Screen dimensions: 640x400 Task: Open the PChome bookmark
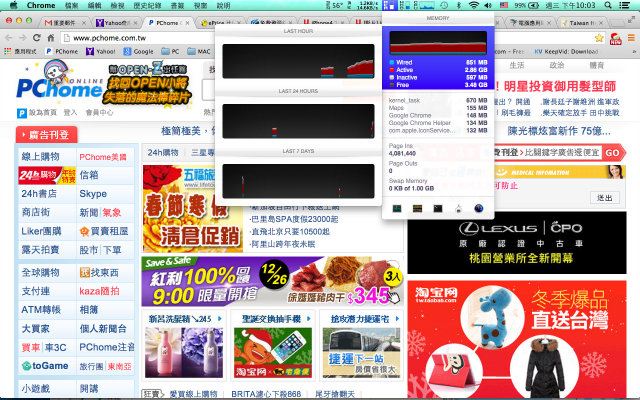click(62, 51)
